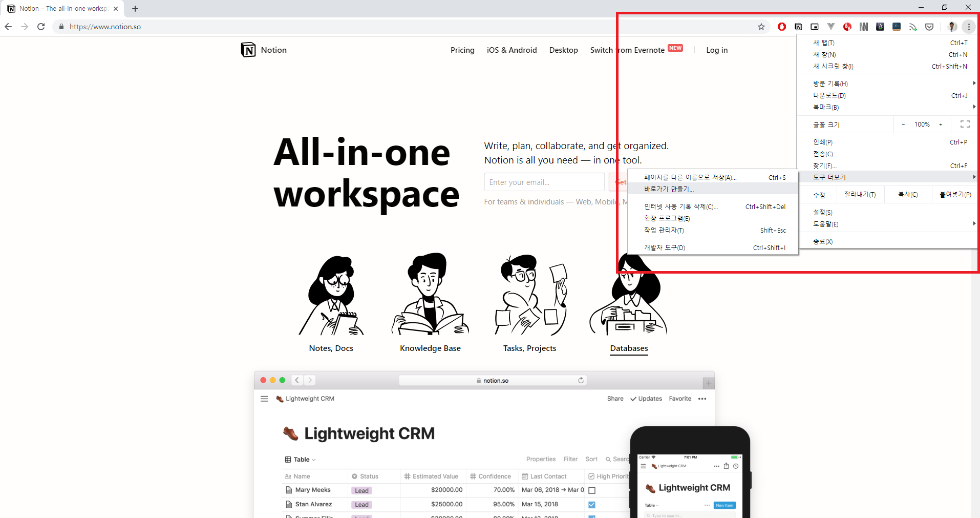The width and height of the screenshot is (980, 518).
Task: Open the Vue devtools extension icon
Action: 831,27
